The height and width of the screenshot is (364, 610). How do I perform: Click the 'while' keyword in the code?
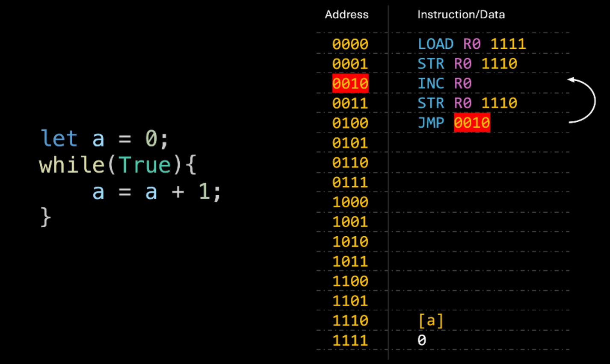point(71,165)
